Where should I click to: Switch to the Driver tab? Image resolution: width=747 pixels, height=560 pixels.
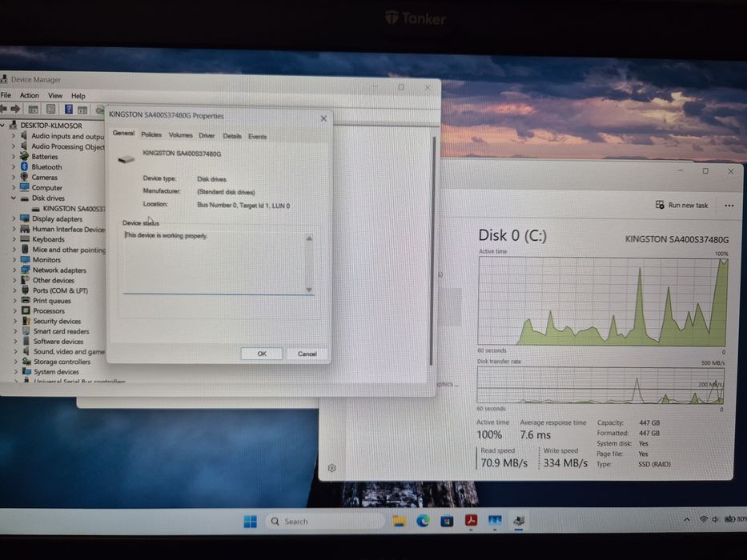coord(207,136)
